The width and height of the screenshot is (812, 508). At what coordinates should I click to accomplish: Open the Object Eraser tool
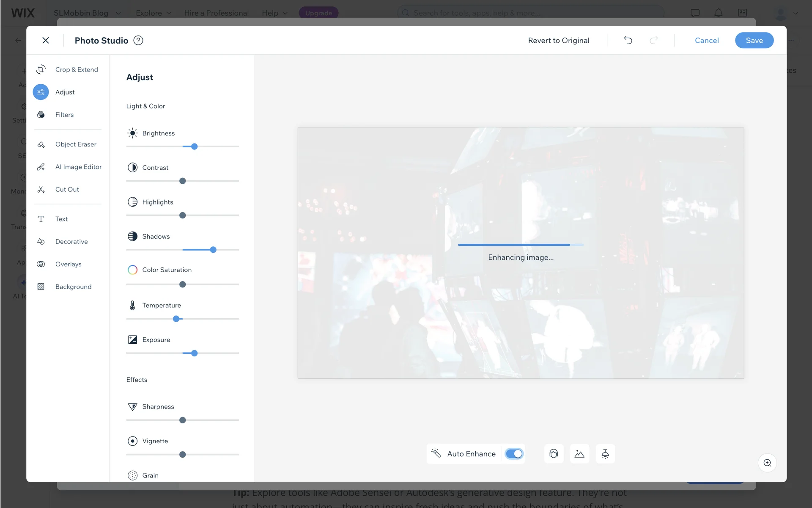(76, 144)
